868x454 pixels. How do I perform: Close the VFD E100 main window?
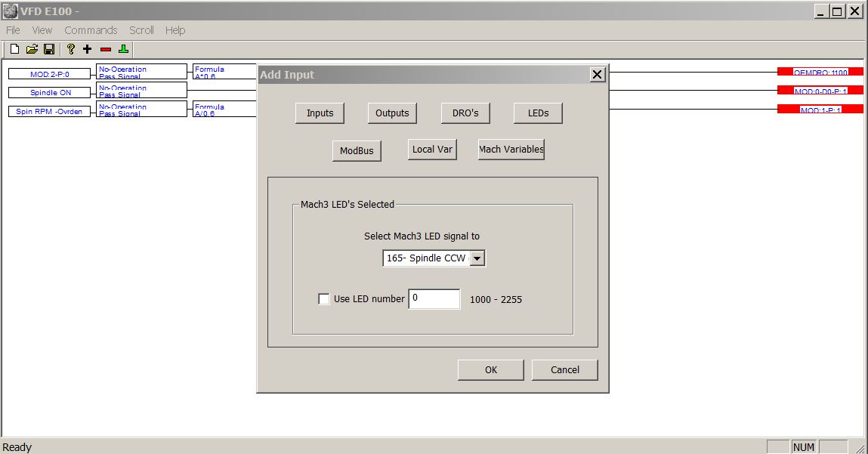pyautogui.click(x=854, y=11)
